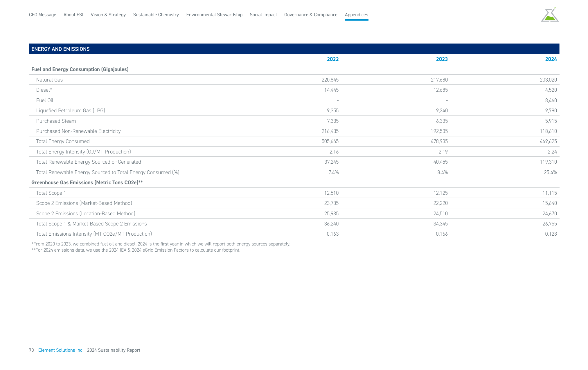Image resolution: width=588 pixels, height=370 pixels.
Task: Click Total Emissions Intensity 2024 value 0.128
Action: click(x=551, y=234)
